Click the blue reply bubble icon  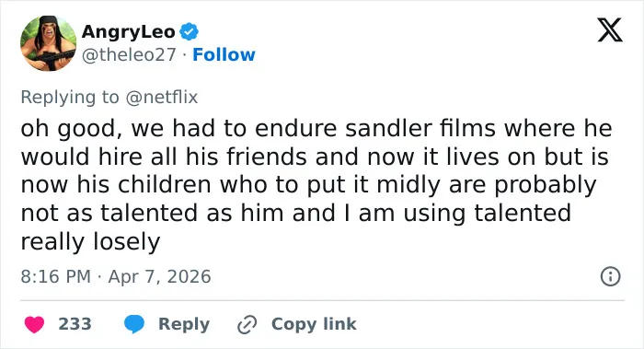coord(134,324)
